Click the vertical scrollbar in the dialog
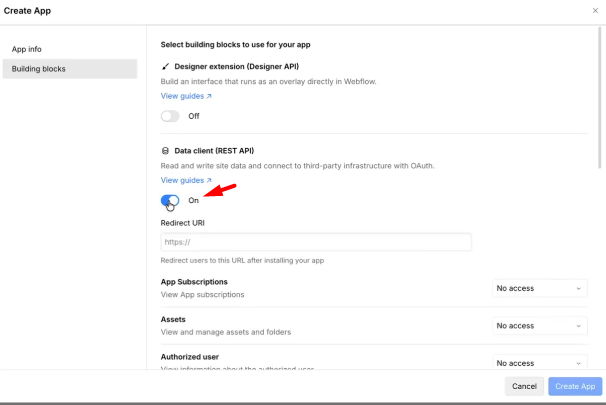 [599, 100]
